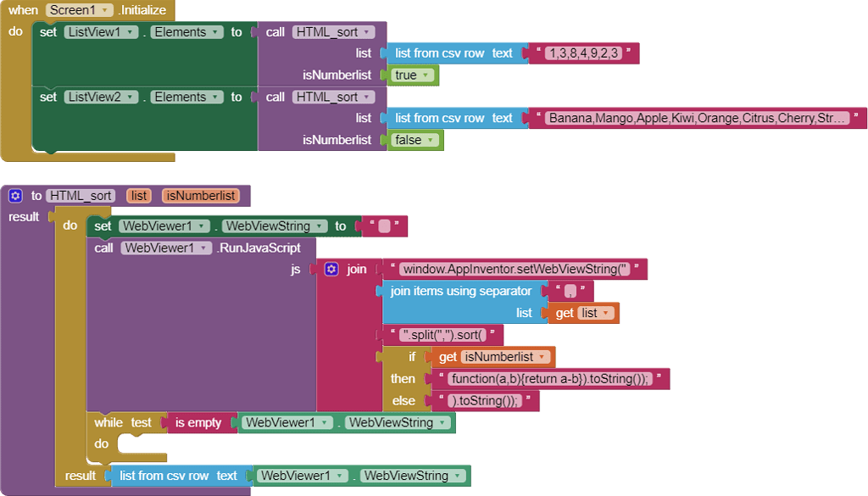Select the 'isNumberlist' parameter in procedure header
This screenshot has width=868, height=496.
[x=201, y=196]
